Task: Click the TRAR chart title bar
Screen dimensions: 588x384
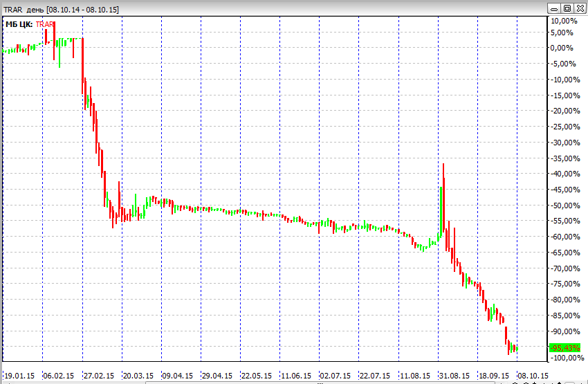Action: 277,8
